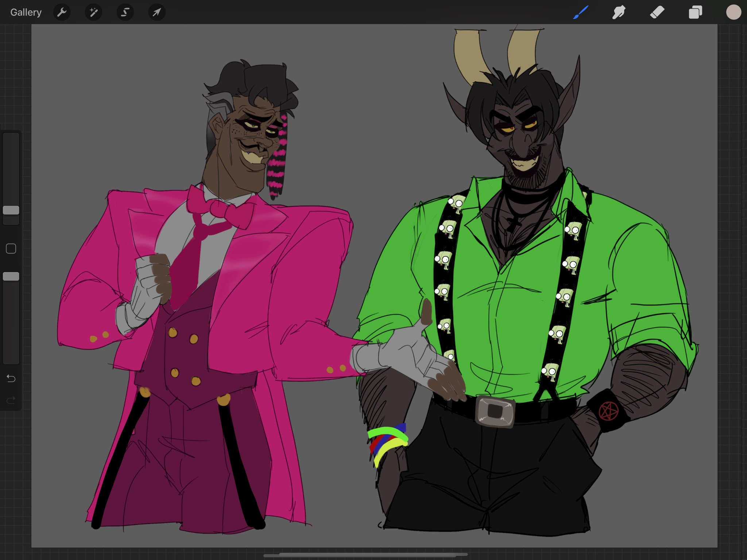747x560 pixels.
Task: Expand the Brush Library via brush icon
Action: tap(580, 12)
